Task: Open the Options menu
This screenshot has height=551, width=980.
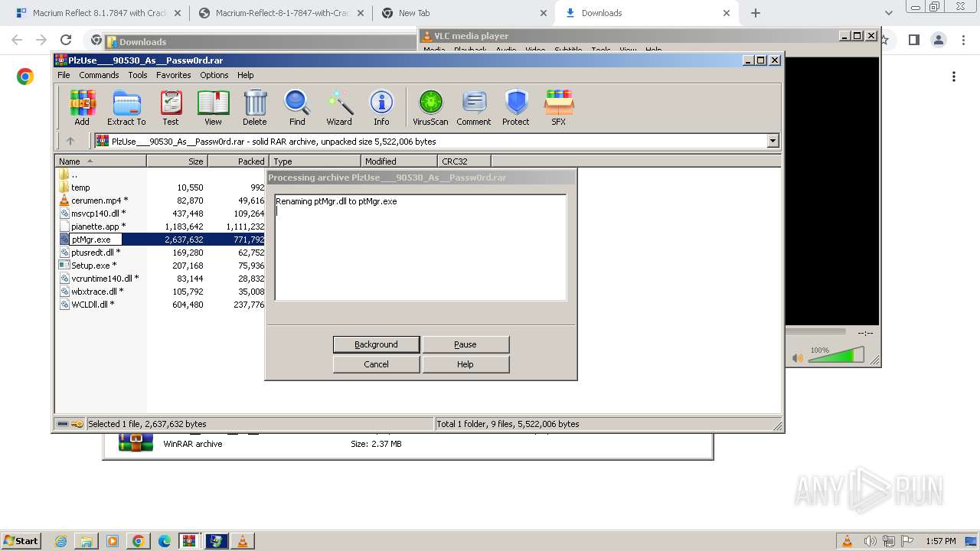Action: pyautogui.click(x=214, y=75)
